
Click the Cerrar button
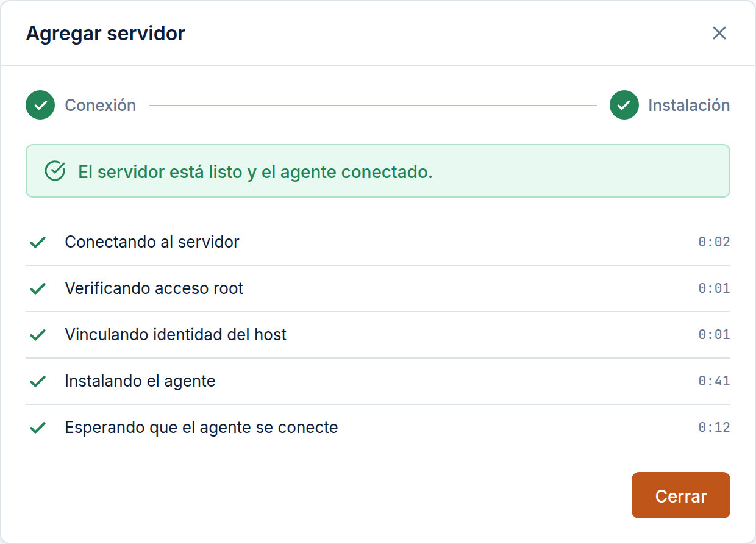coord(680,495)
